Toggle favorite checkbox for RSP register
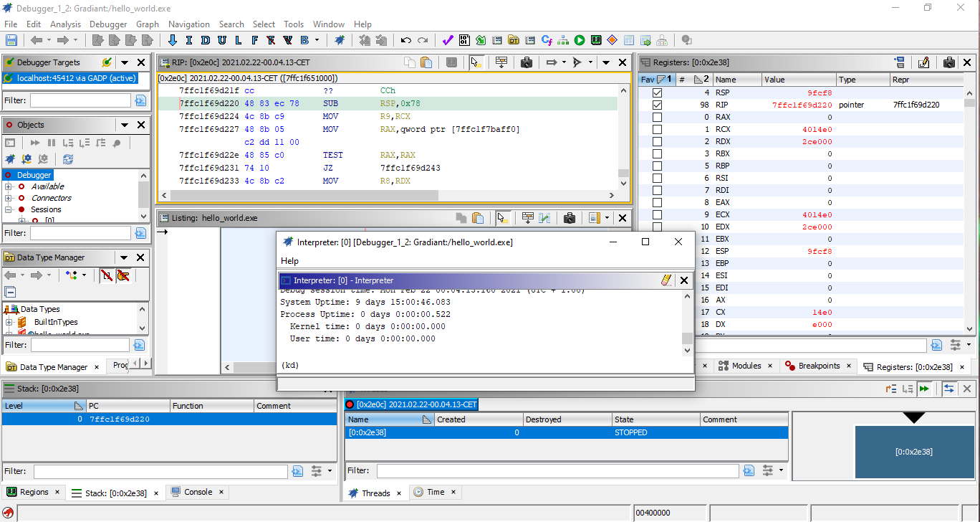980x522 pixels. coord(657,92)
